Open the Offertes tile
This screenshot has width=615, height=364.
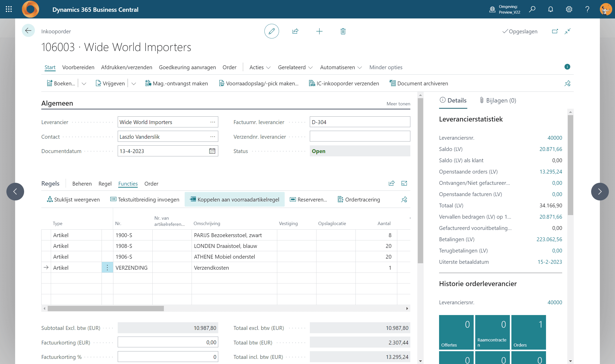456,332
